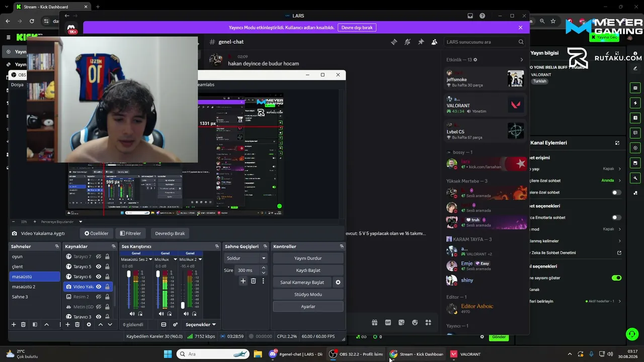644x362 pixels.
Task: Mute the Mic/Aux 2 audio channel
Action: point(186,314)
